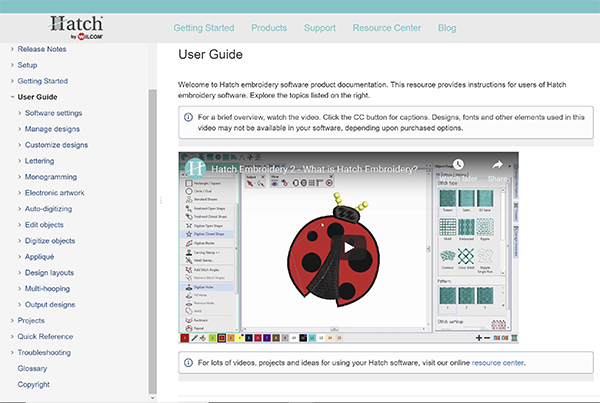Open the video title link

coord(314,169)
